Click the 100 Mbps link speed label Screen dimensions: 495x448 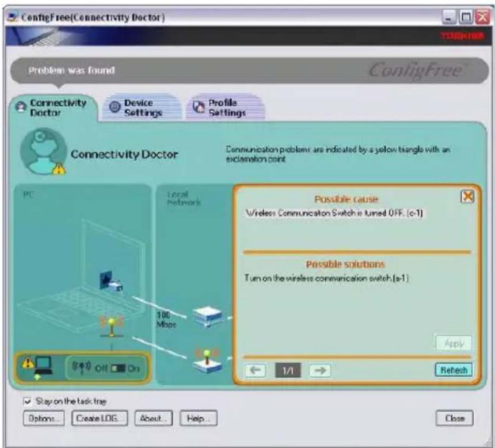(x=166, y=320)
